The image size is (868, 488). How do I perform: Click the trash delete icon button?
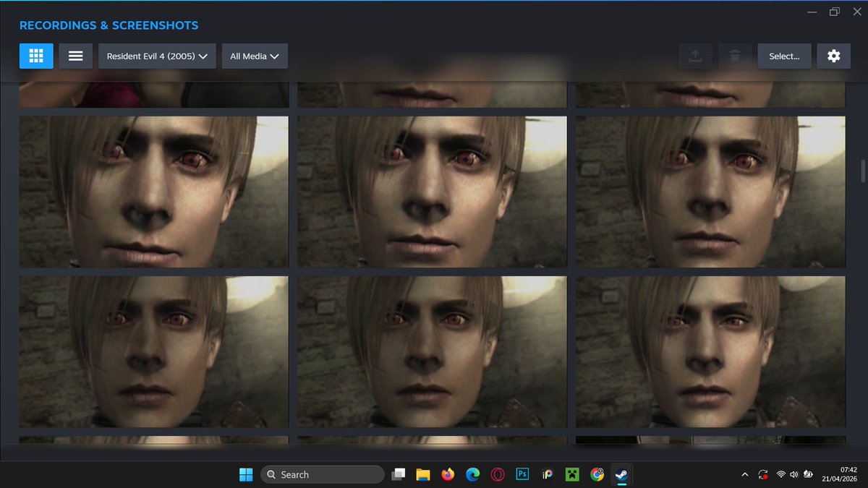click(735, 56)
